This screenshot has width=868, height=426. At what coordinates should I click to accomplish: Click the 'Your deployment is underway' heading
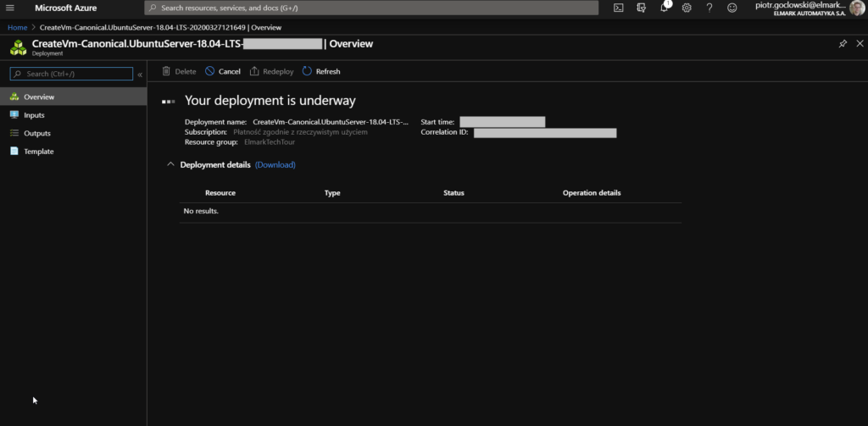point(270,101)
